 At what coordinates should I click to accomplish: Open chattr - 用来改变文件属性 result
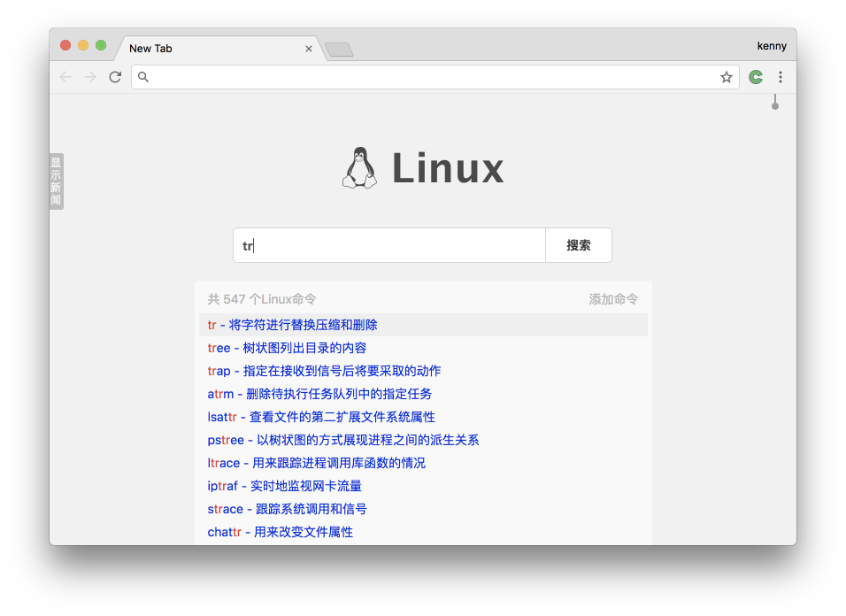[423, 532]
